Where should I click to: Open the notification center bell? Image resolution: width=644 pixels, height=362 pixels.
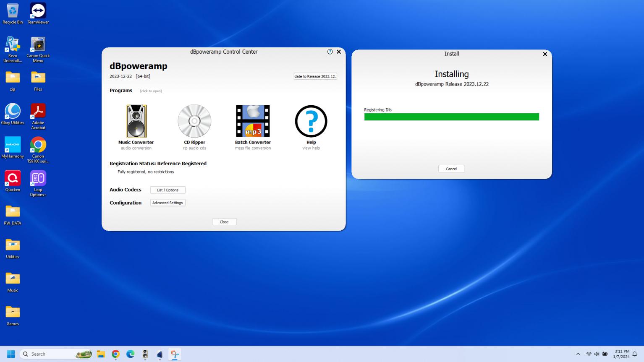(635, 354)
